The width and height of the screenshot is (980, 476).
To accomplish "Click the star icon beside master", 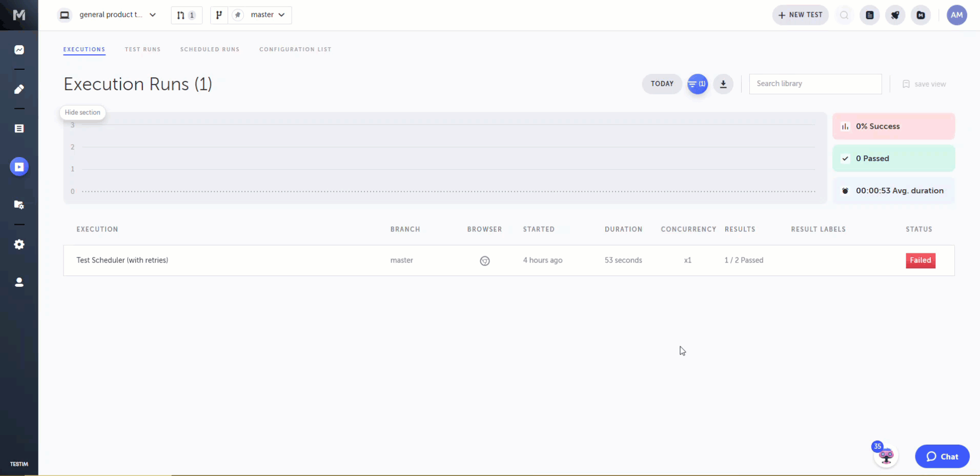I will [x=237, y=15].
